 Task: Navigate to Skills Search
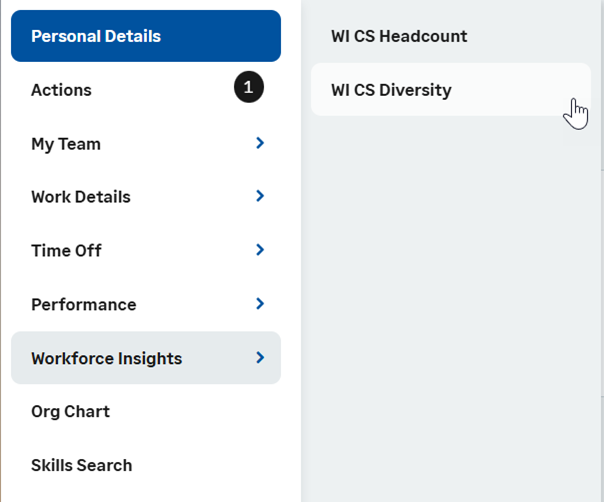click(81, 465)
